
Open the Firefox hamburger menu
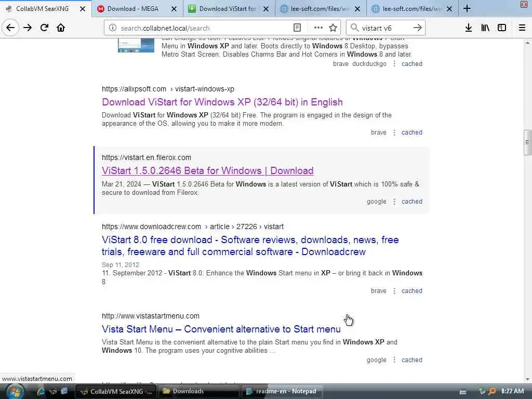(x=522, y=28)
